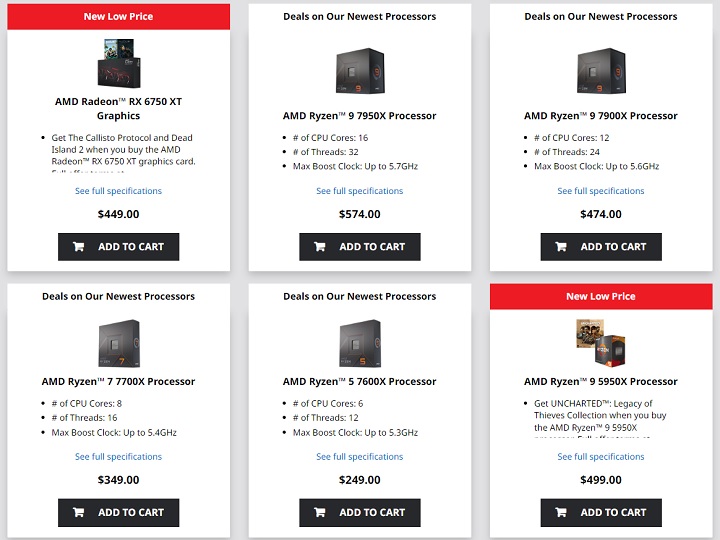Open the AMD Ryzen 9 7950X Processor title
This screenshot has width=720, height=540.
pyautogui.click(x=360, y=116)
